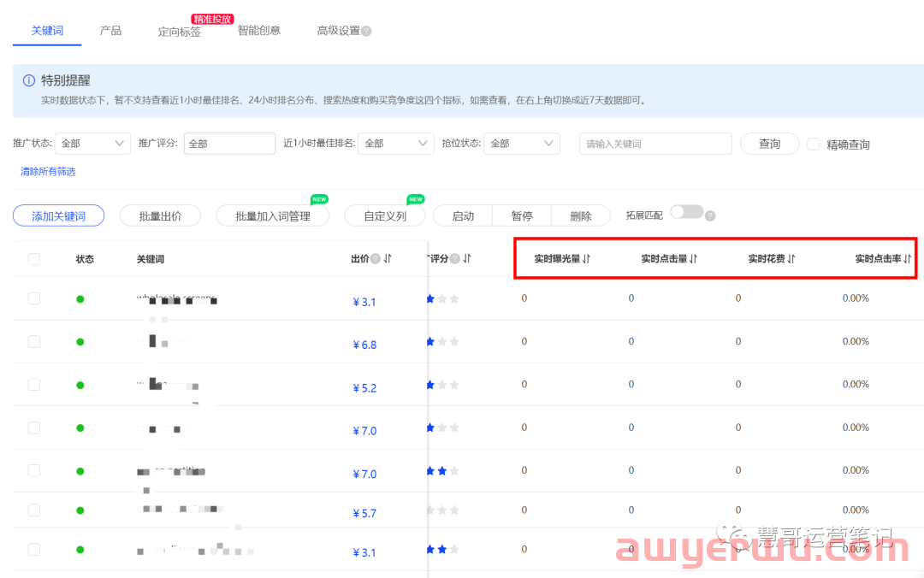Open the 推广状态 dropdown
The image size is (924, 578).
tap(92, 144)
